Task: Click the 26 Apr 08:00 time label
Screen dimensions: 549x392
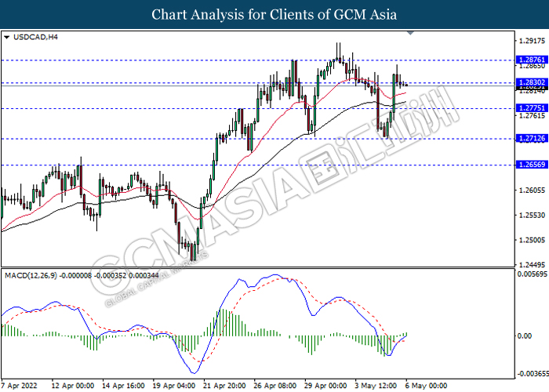Action: 275,386
